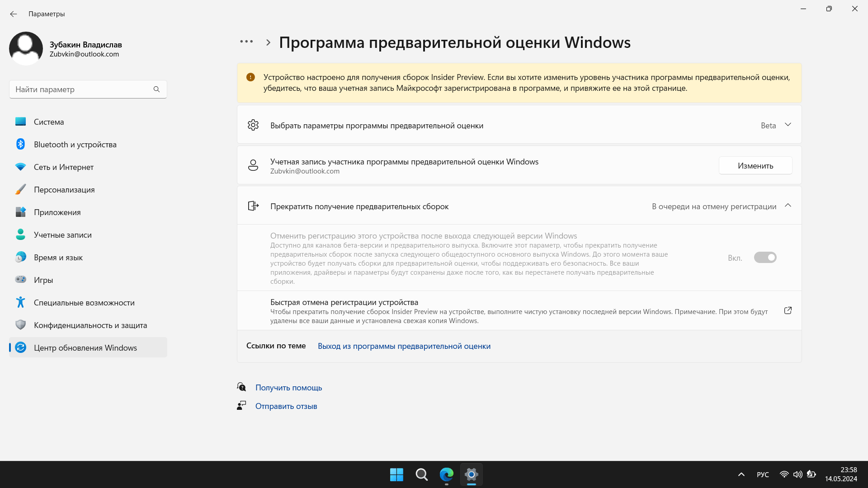
Task: Open breadcrumb ellipsis menu
Action: tap(246, 42)
